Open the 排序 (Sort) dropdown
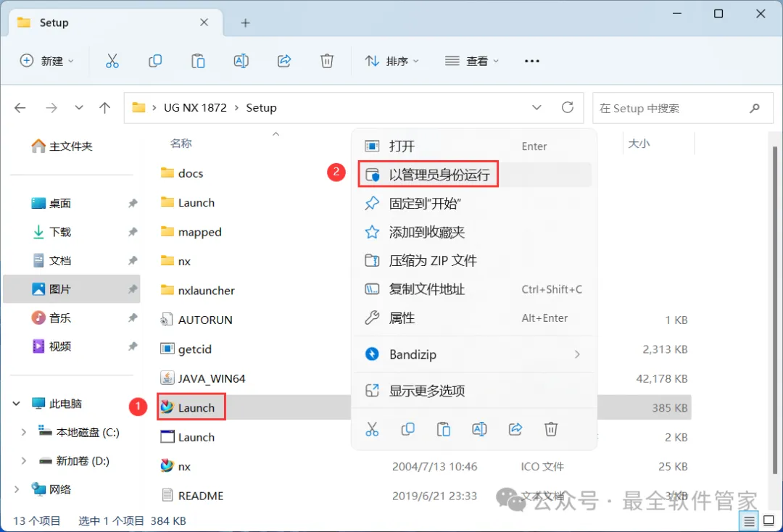This screenshot has height=532, width=783. tap(392, 61)
